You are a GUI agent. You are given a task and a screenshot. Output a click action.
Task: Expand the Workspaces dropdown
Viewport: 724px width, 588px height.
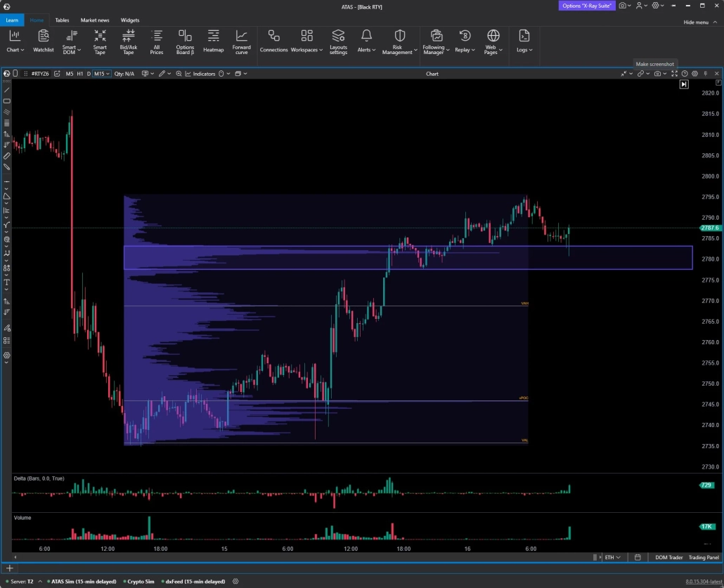(321, 50)
